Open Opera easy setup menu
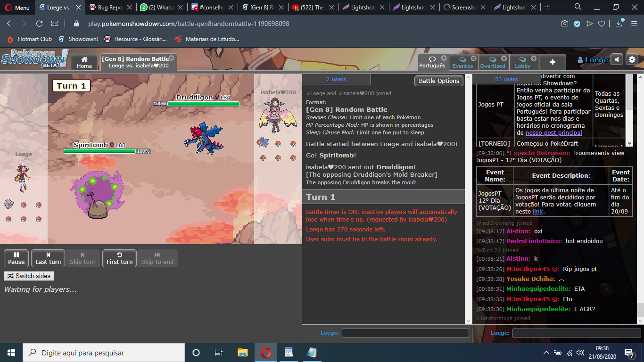Viewport: 644px width, 362px height. coord(634,24)
